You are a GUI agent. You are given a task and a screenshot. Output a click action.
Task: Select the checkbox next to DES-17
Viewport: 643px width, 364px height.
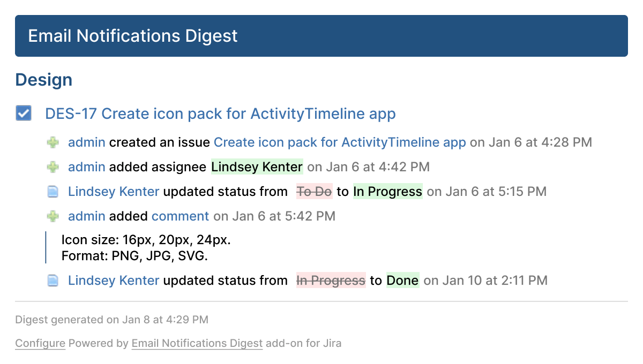tap(24, 113)
